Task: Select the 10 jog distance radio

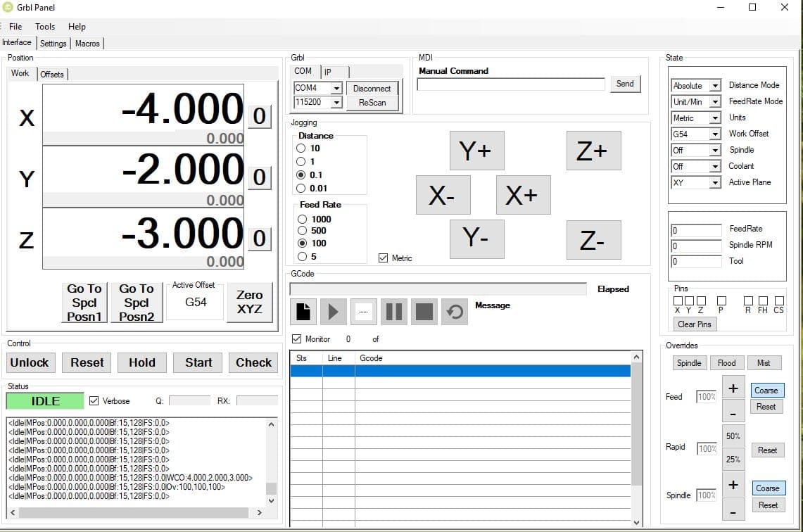Action: pos(301,148)
